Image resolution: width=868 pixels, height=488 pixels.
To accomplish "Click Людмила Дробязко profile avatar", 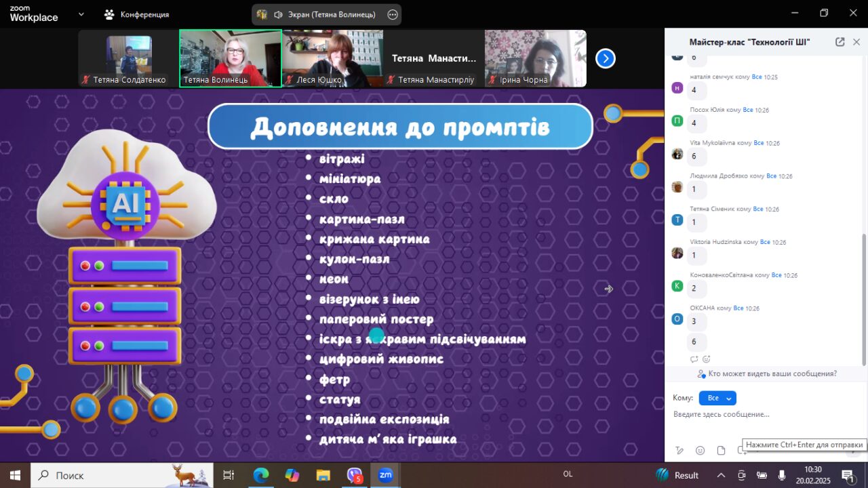I will click(677, 186).
